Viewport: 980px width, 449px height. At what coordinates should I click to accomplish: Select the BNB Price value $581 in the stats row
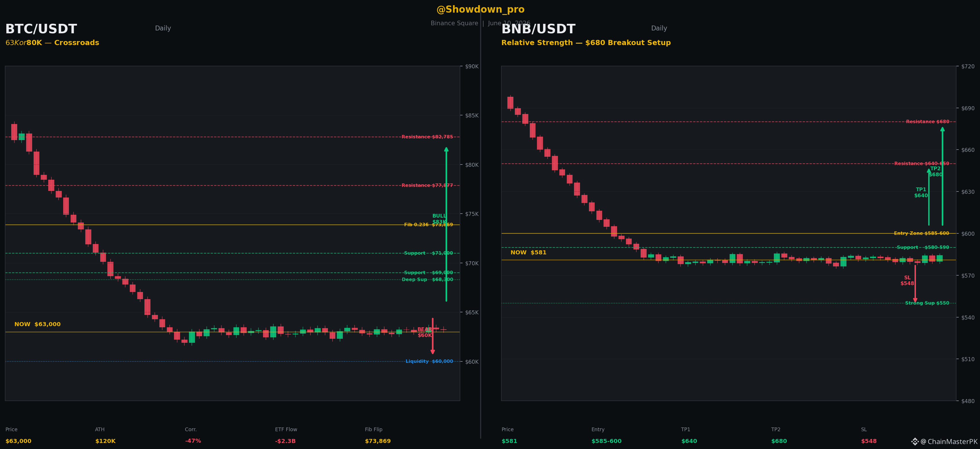pyautogui.click(x=509, y=441)
